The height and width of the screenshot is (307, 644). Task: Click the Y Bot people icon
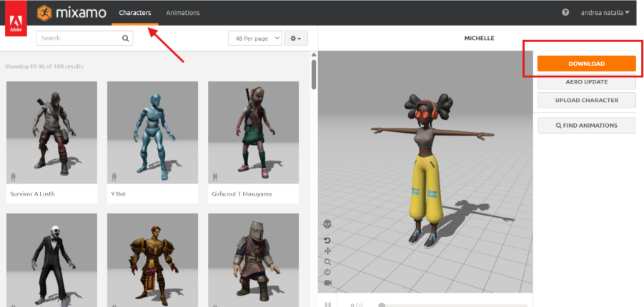114,177
